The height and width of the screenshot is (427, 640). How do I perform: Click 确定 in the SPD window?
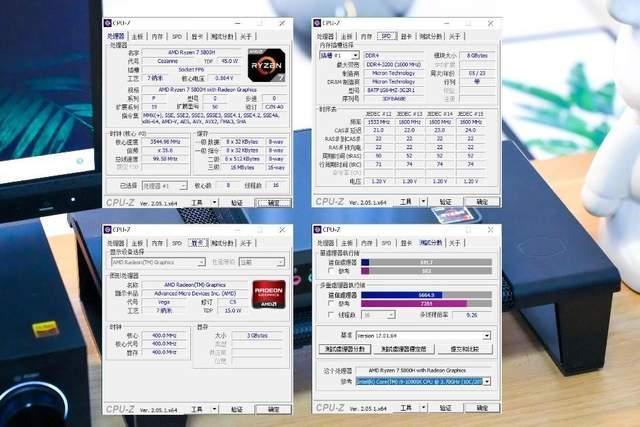click(482, 201)
